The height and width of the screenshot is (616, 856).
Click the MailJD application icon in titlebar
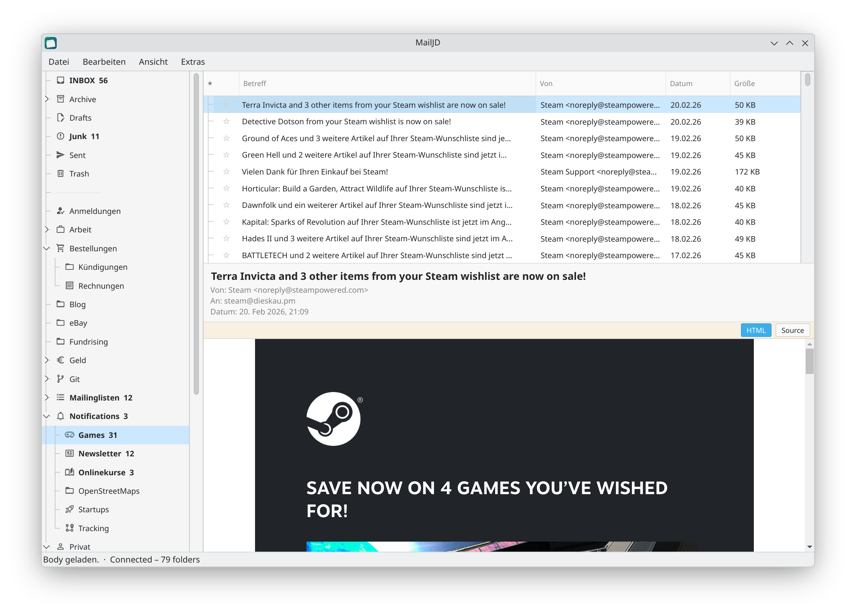[x=51, y=43]
